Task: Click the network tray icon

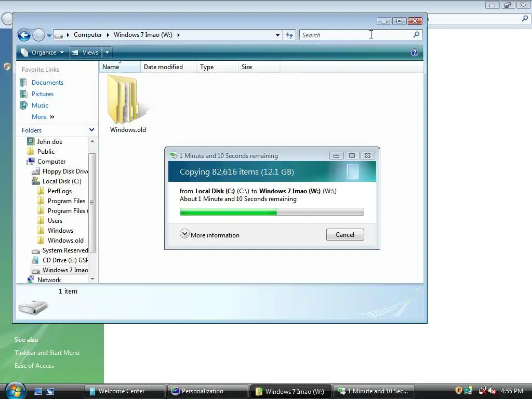Action: (482, 391)
